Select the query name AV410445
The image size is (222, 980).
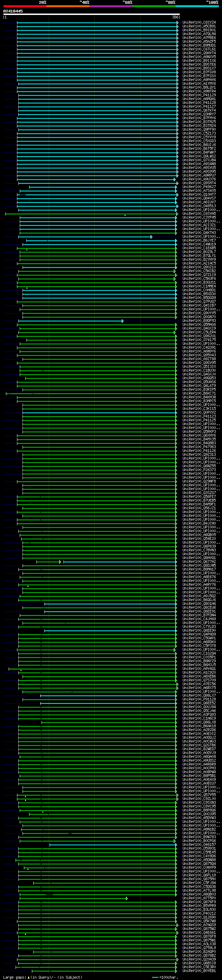[x=13, y=11]
